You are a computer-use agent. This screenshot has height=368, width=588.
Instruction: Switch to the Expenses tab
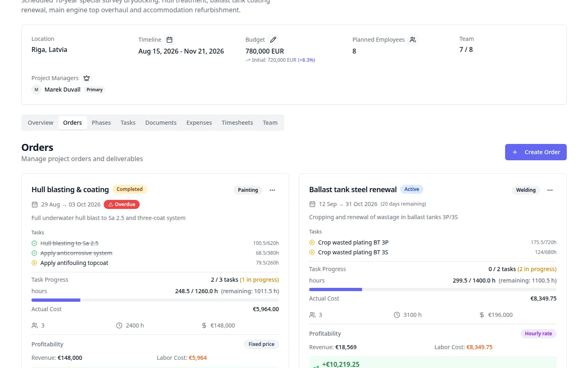coord(199,123)
